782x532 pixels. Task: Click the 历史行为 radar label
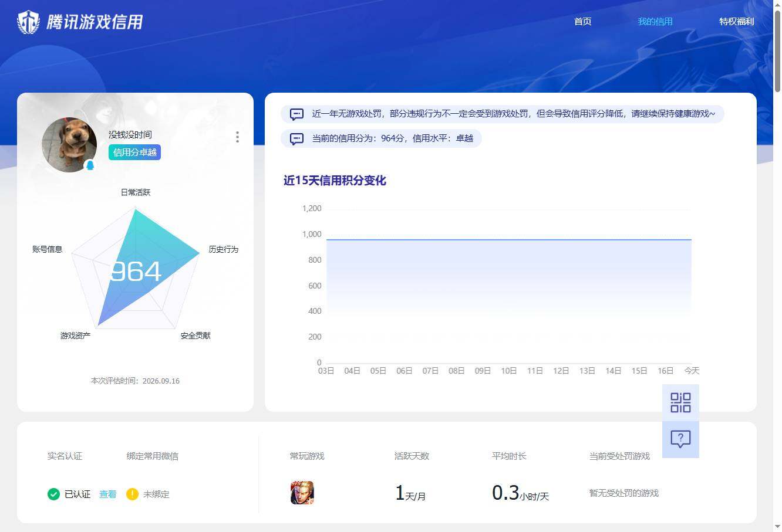[x=224, y=249]
